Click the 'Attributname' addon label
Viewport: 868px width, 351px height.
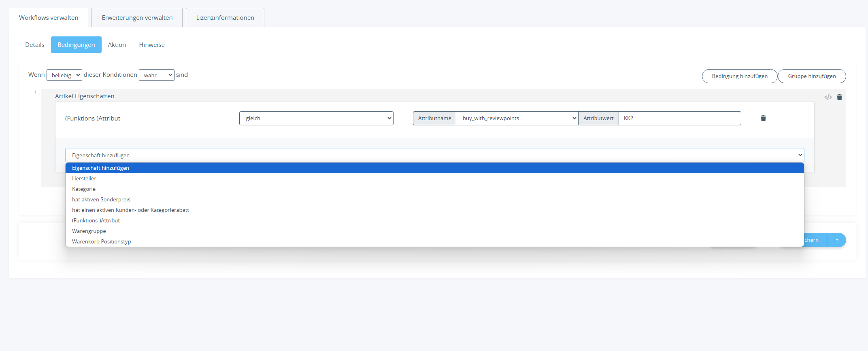(434, 118)
